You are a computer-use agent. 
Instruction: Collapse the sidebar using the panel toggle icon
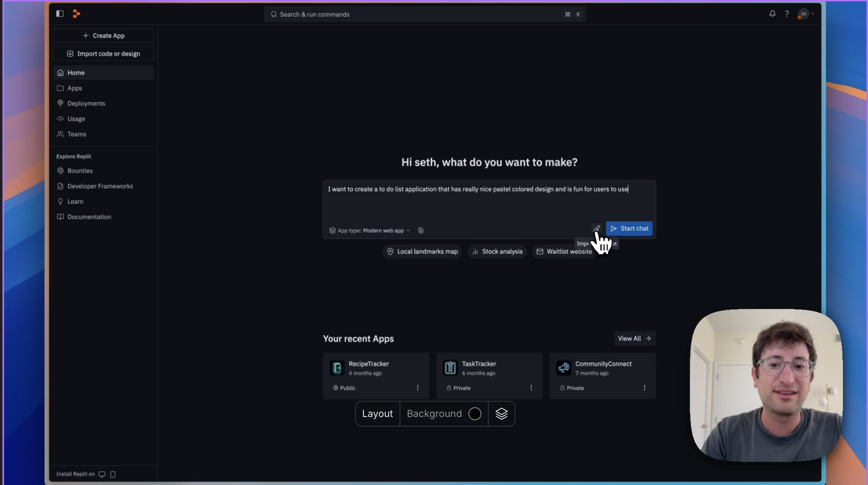click(x=60, y=13)
